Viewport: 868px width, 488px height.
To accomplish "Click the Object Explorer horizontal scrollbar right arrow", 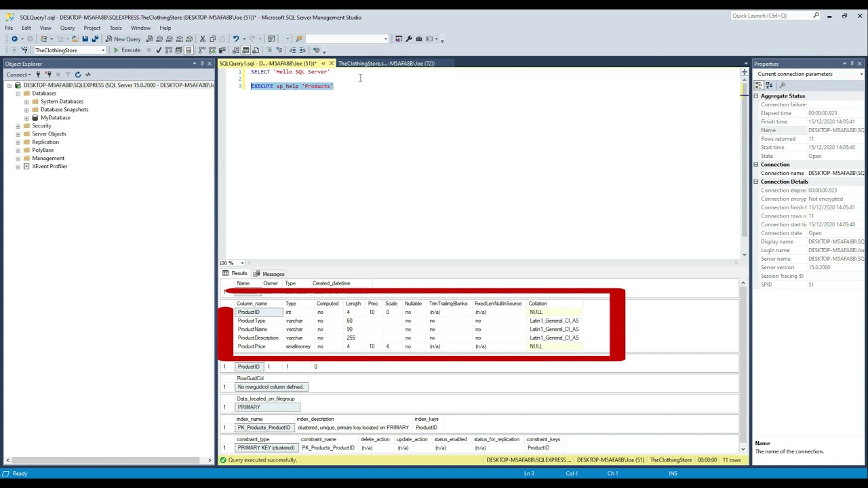I will [210, 460].
